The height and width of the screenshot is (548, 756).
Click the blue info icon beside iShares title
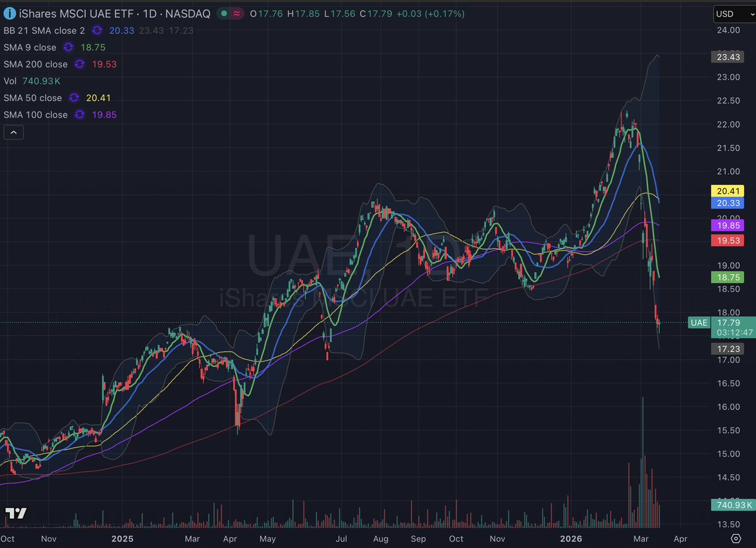(x=9, y=13)
